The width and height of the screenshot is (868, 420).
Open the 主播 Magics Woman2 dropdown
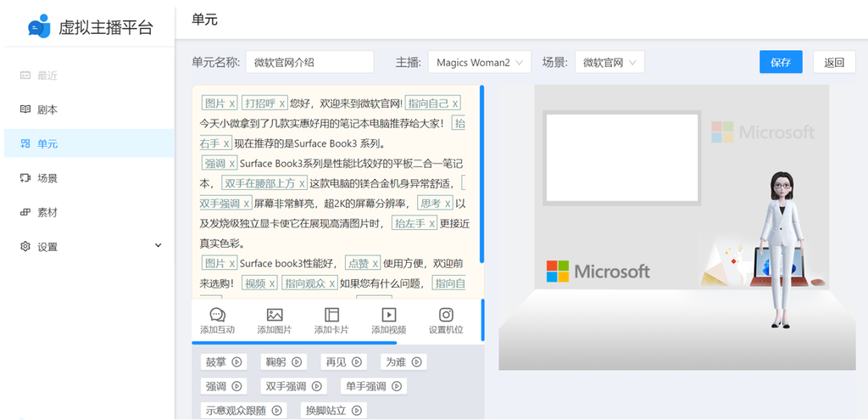480,62
